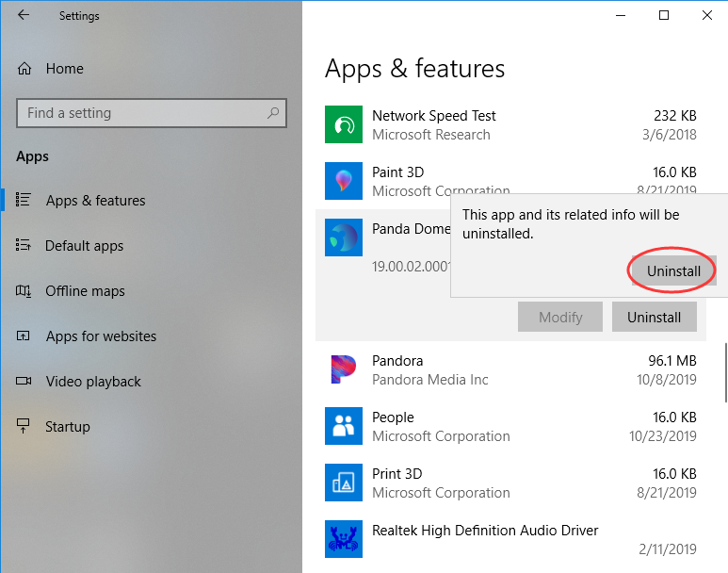This screenshot has height=573, width=728.
Task: Select Apps & features in the sidebar
Action: (x=95, y=201)
